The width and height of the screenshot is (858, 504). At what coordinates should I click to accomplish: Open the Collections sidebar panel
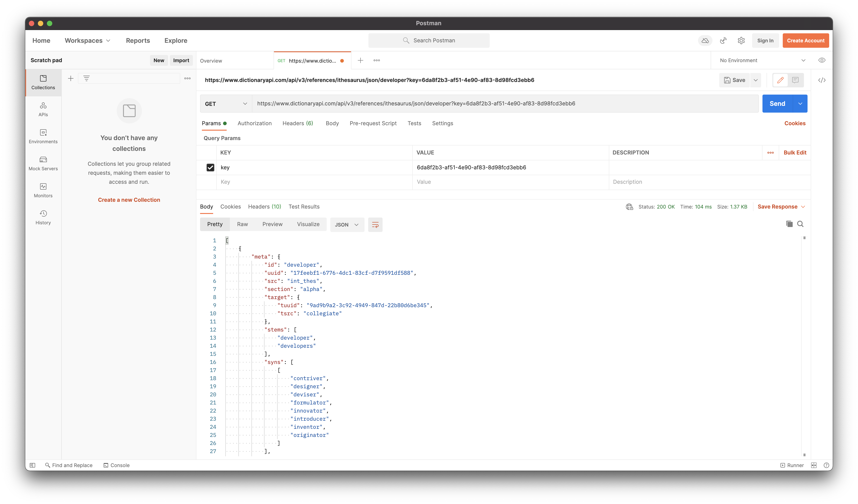[x=43, y=83]
